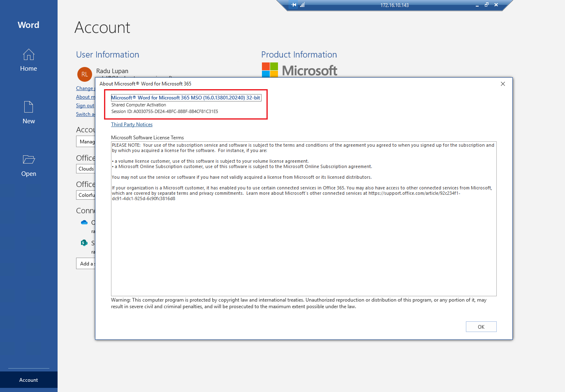Click the Sign out link
This screenshot has width=565, height=392.
pyautogui.click(x=85, y=106)
